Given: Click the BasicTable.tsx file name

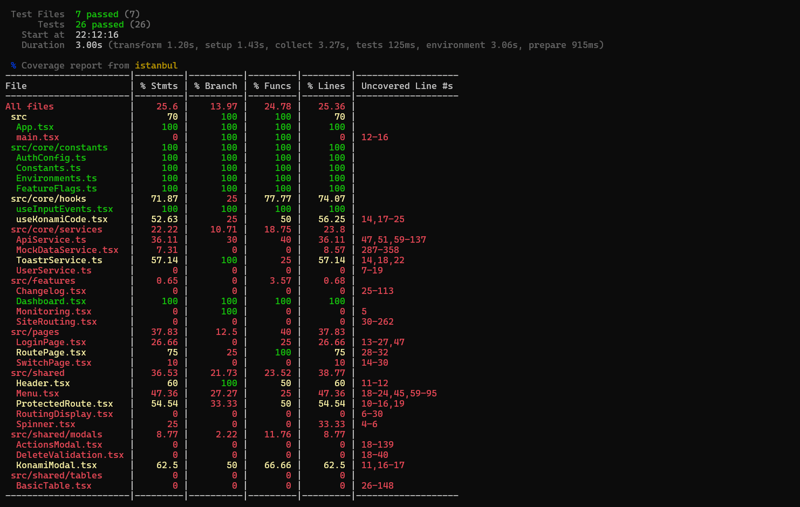Looking at the screenshot, I should pos(53,486).
